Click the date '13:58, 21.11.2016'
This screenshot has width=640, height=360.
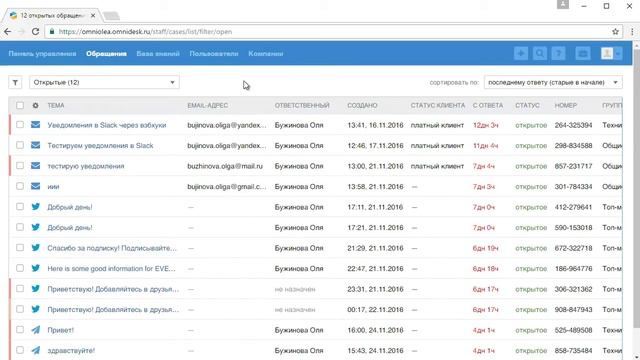pyautogui.click(x=375, y=187)
